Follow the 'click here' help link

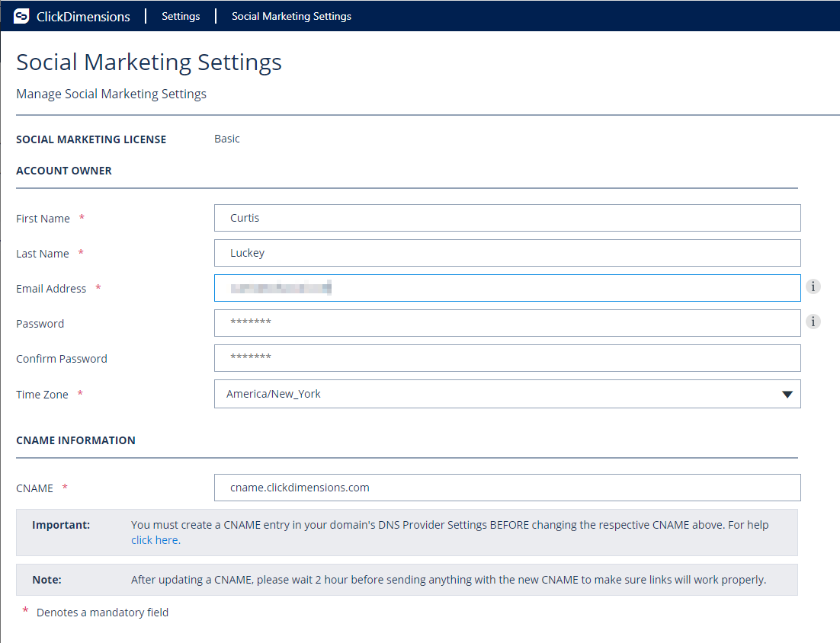(x=155, y=540)
